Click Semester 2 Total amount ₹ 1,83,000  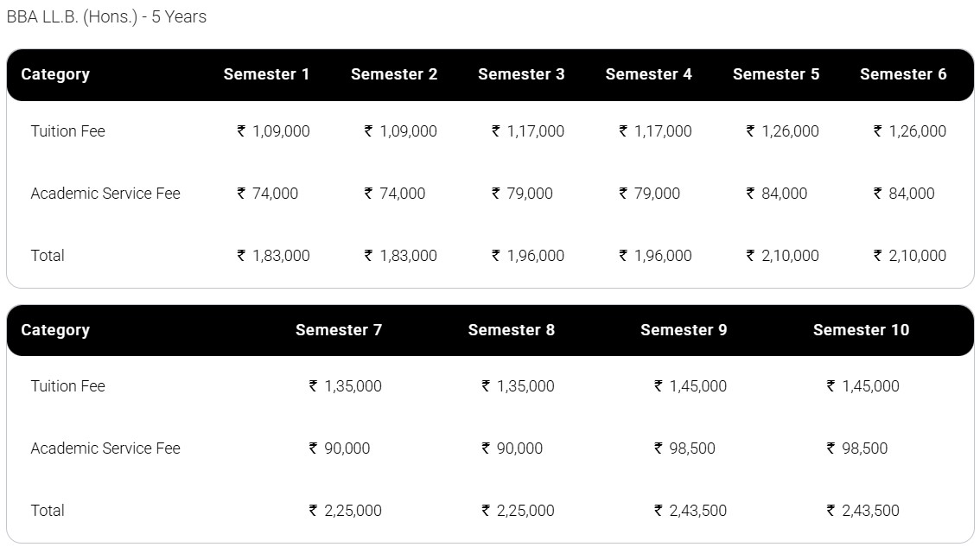coord(400,256)
